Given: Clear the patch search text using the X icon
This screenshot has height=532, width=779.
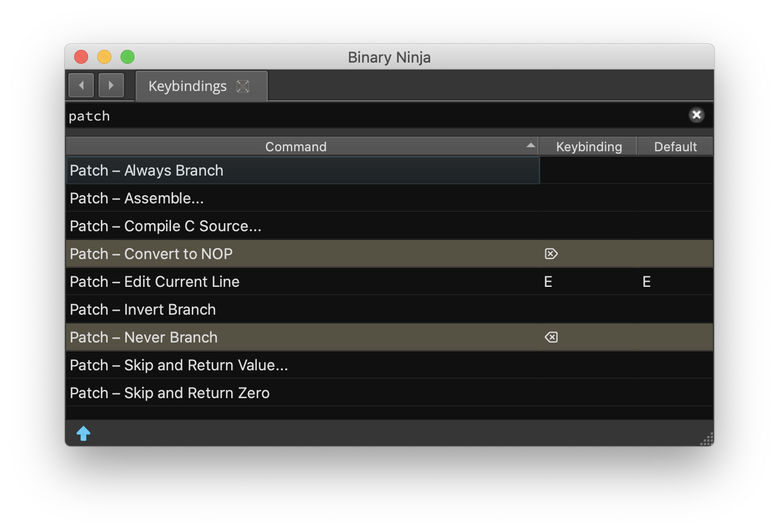Looking at the screenshot, I should [x=697, y=115].
